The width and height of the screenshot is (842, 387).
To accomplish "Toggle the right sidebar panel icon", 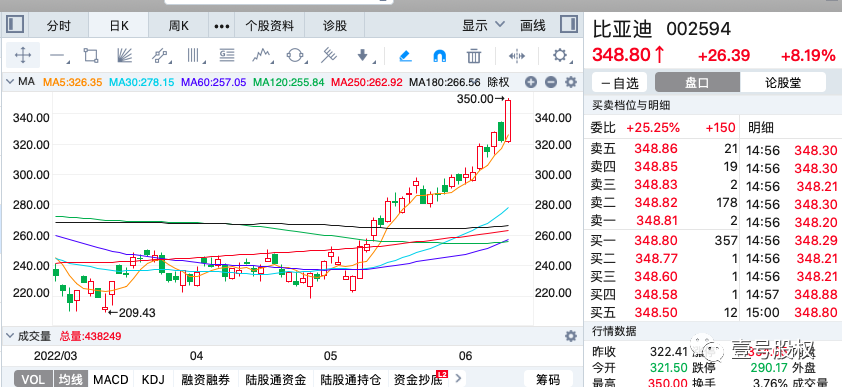I will 569,25.
